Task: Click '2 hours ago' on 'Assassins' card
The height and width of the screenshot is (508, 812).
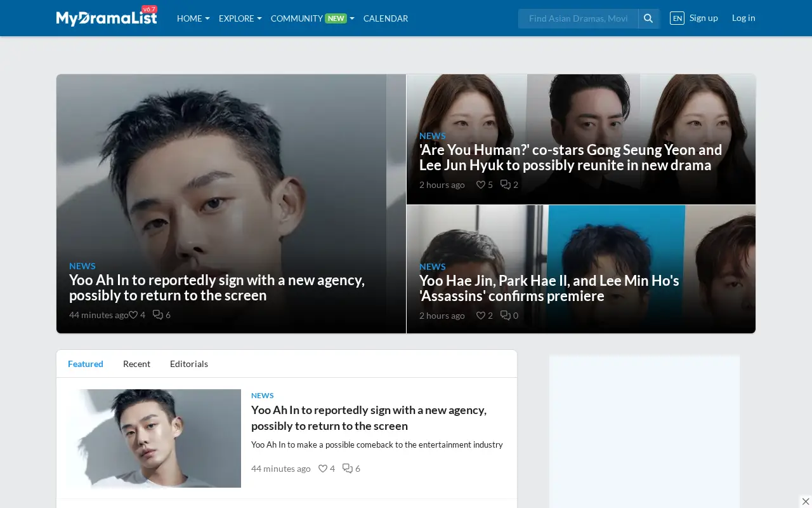Action: click(x=442, y=316)
